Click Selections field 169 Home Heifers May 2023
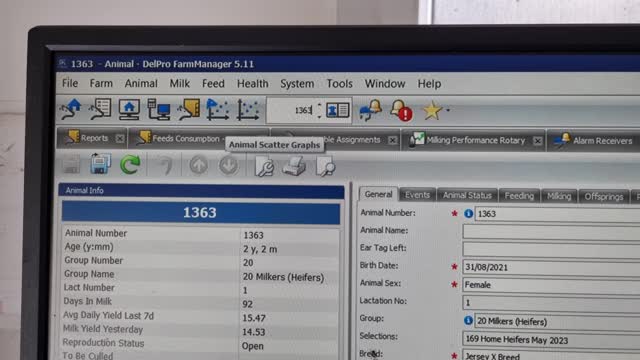 (551, 340)
